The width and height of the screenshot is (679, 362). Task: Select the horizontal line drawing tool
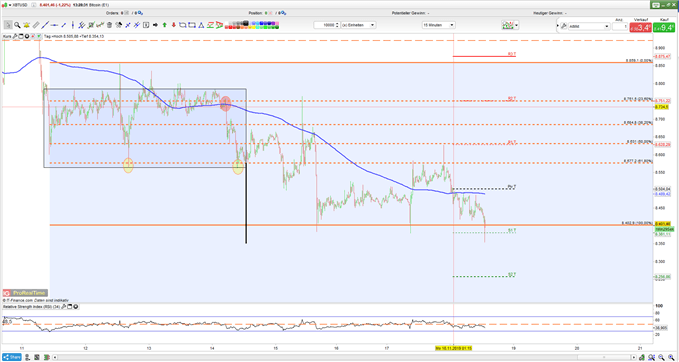point(54,25)
